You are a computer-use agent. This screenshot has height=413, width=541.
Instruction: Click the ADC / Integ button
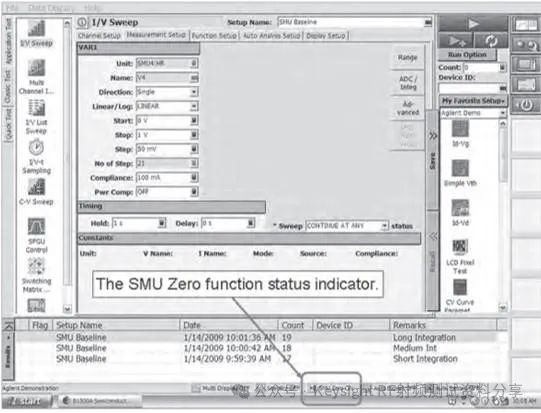(407, 83)
